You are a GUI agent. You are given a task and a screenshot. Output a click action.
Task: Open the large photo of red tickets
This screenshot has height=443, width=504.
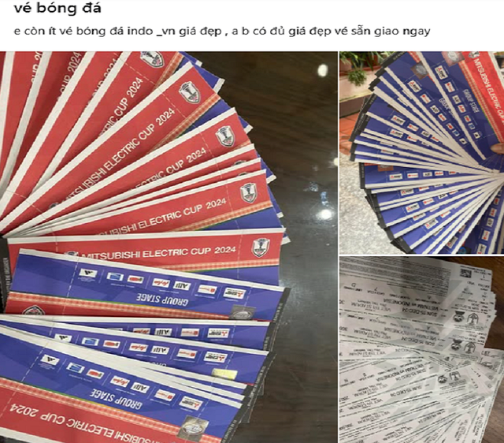click(169, 247)
